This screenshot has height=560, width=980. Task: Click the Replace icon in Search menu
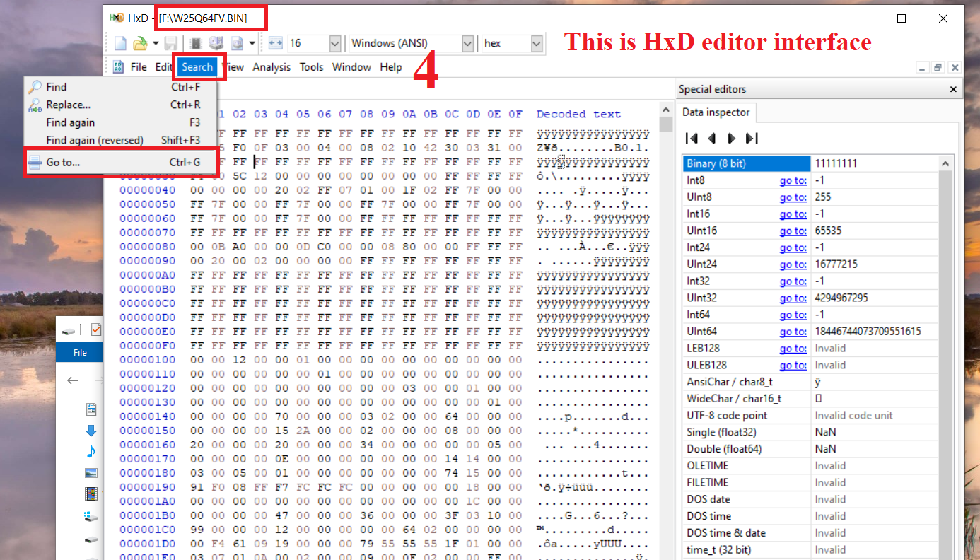[x=35, y=105]
